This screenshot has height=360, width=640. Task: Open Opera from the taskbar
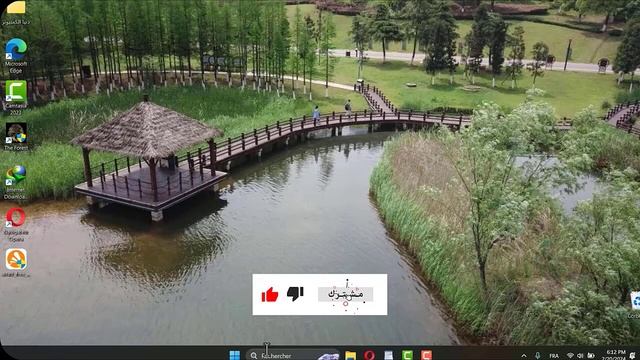coord(369,355)
